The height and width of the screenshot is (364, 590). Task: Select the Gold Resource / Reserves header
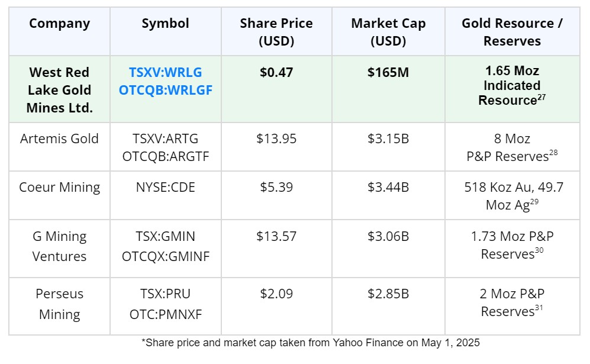pyautogui.click(x=512, y=32)
